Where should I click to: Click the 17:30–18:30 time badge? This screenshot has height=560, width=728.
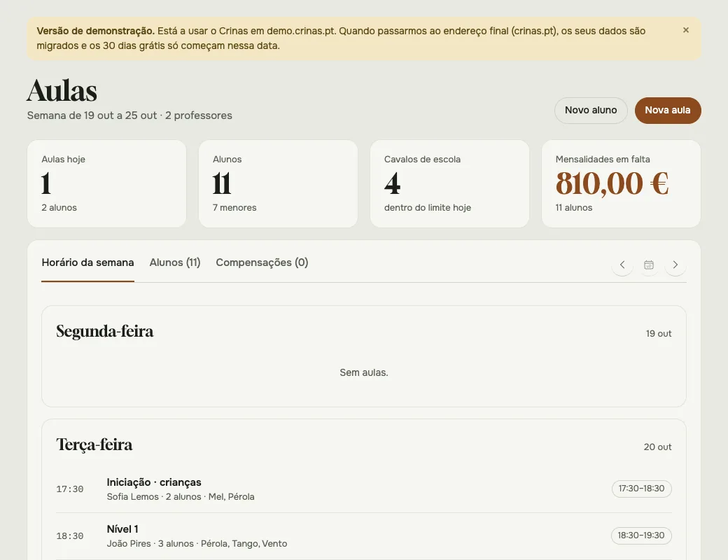point(642,489)
